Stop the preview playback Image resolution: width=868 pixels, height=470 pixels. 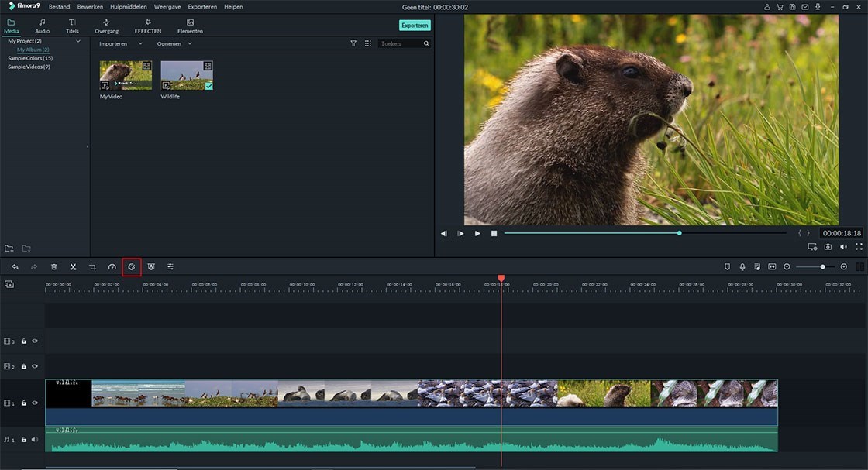coord(494,233)
